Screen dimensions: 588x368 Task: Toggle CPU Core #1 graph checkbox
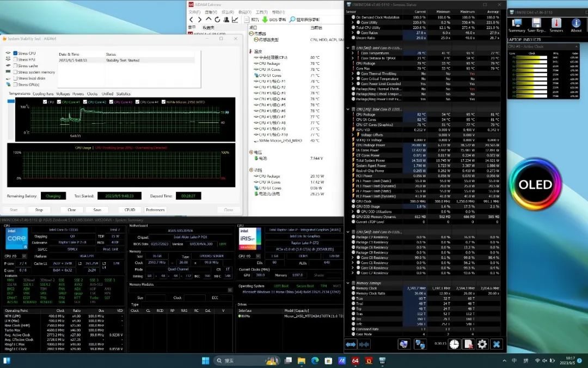pos(59,102)
